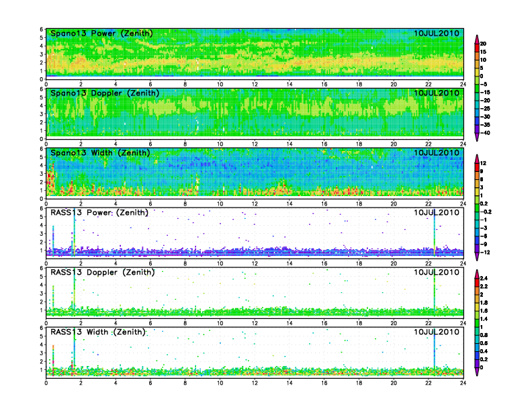Click the '-30' label on the top colorbar
The height and width of the screenshot is (411, 532).
tap(485, 117)
